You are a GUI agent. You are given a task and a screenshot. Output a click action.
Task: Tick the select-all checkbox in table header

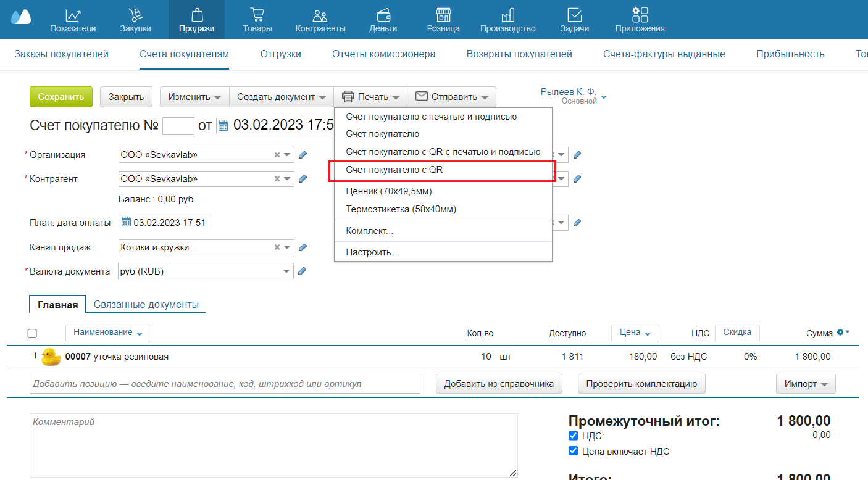32,333
